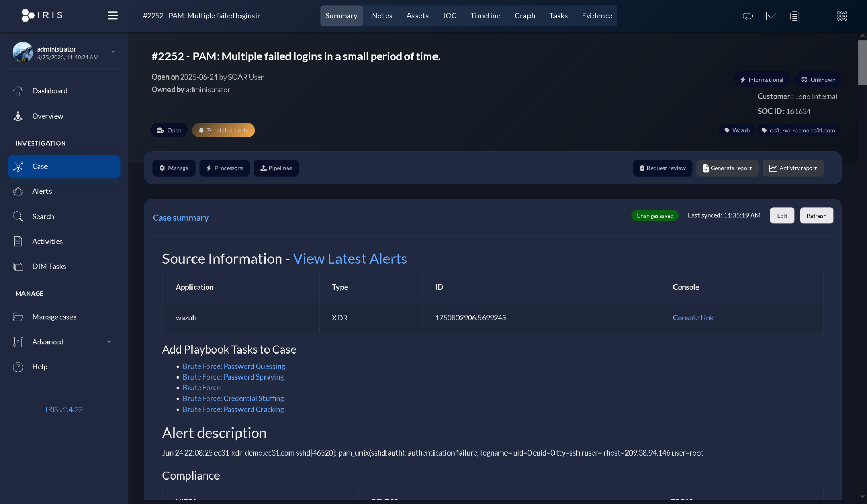Click the Informational severity badge
Image resolution: width=867 pixels, height=504 pixels.
pos(762,80)
